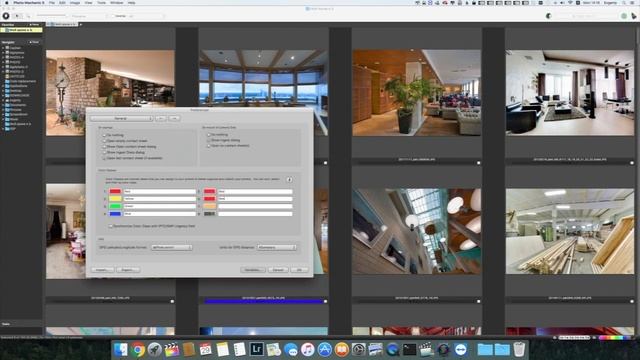This screenshot has height=360, width=640.
Task: Open Final Cut Pro from the dock
Action: pos(172,350)
